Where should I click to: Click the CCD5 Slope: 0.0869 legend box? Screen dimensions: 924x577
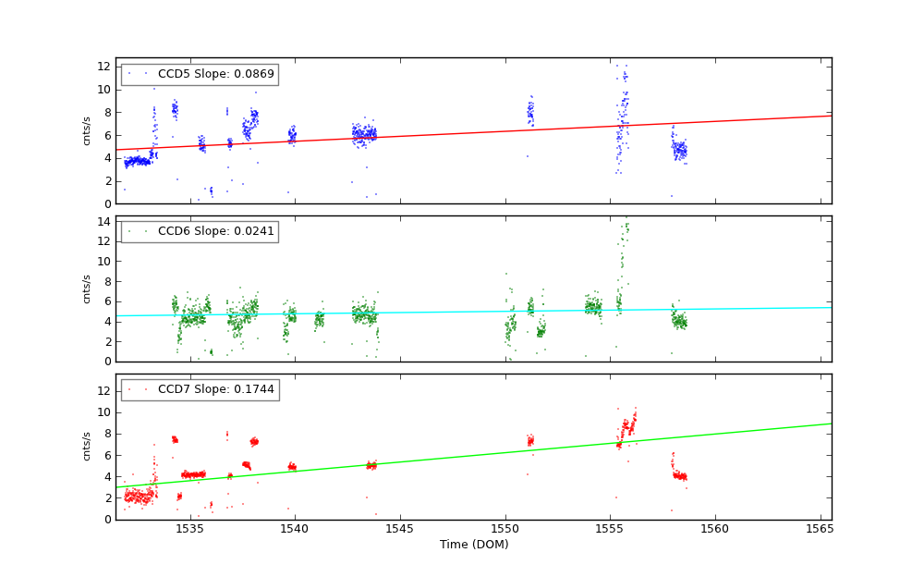200,74
